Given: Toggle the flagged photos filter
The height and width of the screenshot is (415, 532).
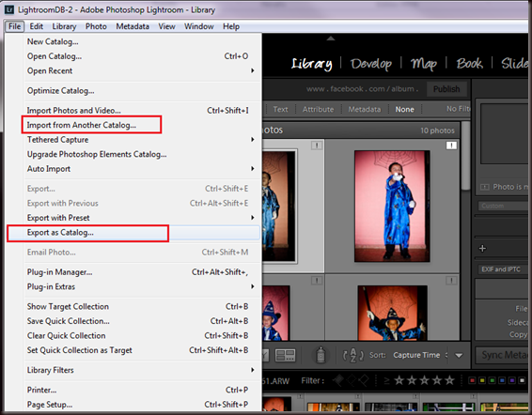Looking at the screenshot, I should coord(338,380).
